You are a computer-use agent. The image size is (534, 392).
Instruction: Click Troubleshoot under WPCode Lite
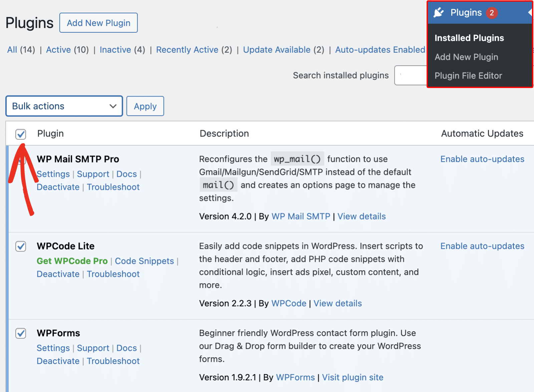click(113, 274)
